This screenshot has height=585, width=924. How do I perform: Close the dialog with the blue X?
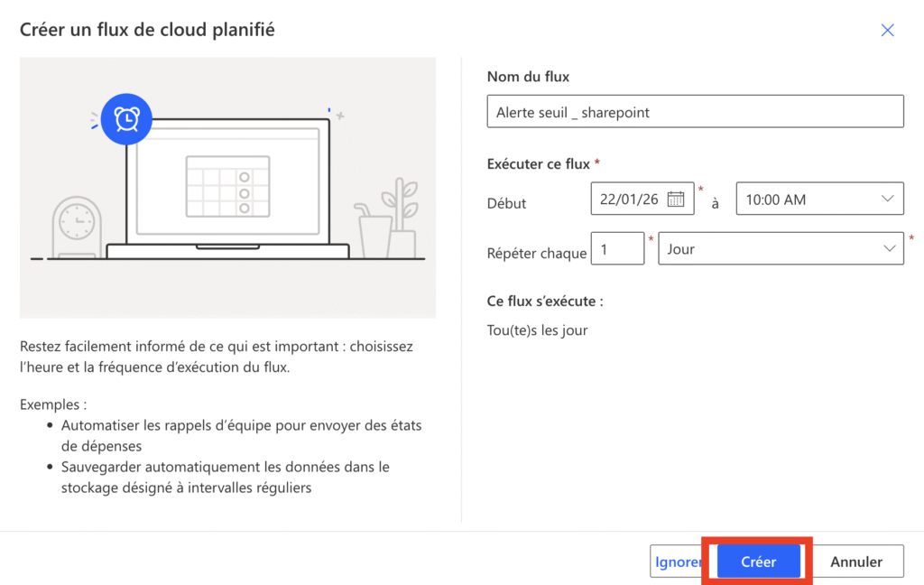coord(887,30)
